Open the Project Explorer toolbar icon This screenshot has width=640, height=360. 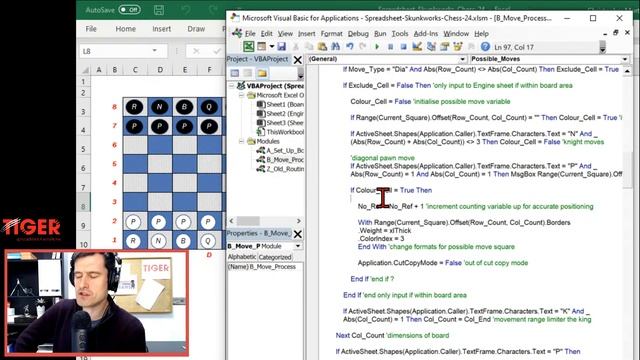pos(431,47)
